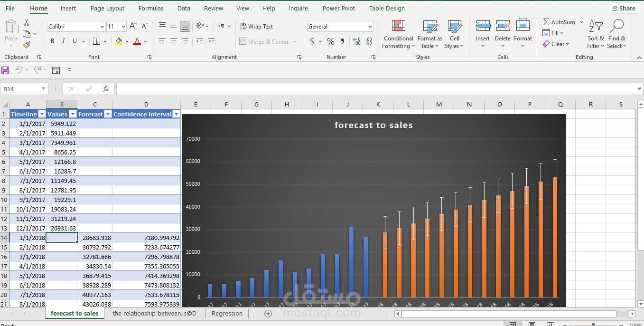Open Find & Select menu

(617, 34)
